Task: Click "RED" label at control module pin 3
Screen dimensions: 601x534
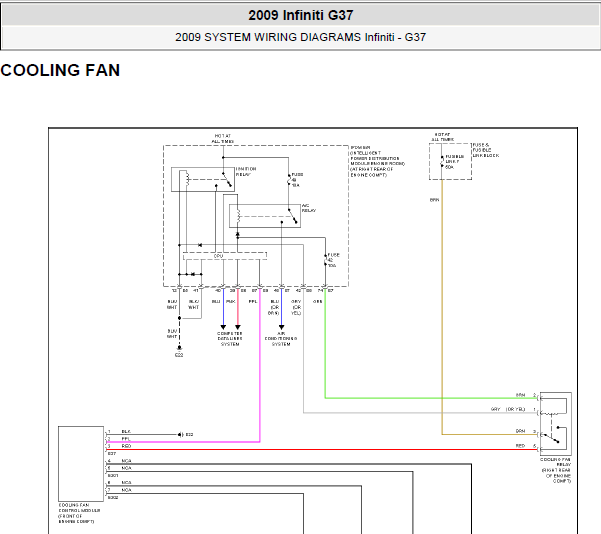Action: pos(126,446)
